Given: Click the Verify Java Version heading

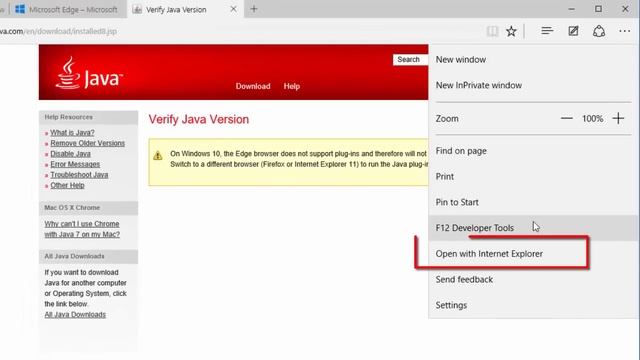Looking at the screenshot, I should (x=199, y=120).
